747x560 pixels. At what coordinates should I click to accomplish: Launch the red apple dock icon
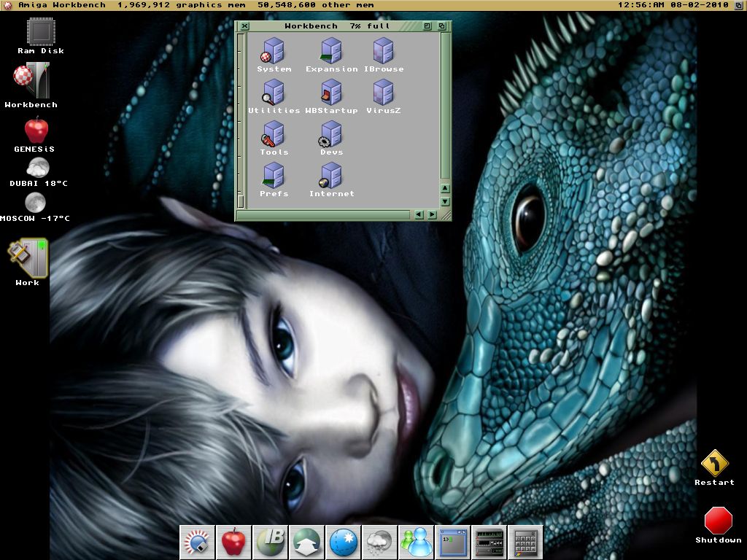233,542
